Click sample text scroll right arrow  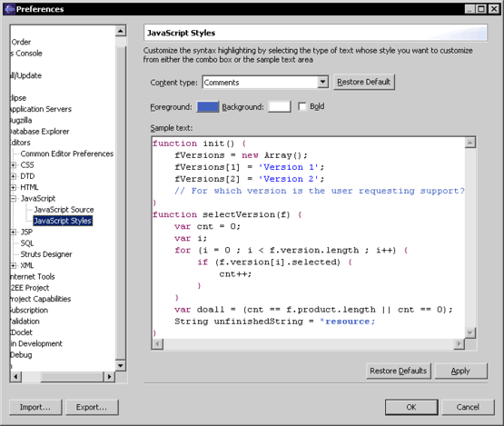click(x=459, y=343)
